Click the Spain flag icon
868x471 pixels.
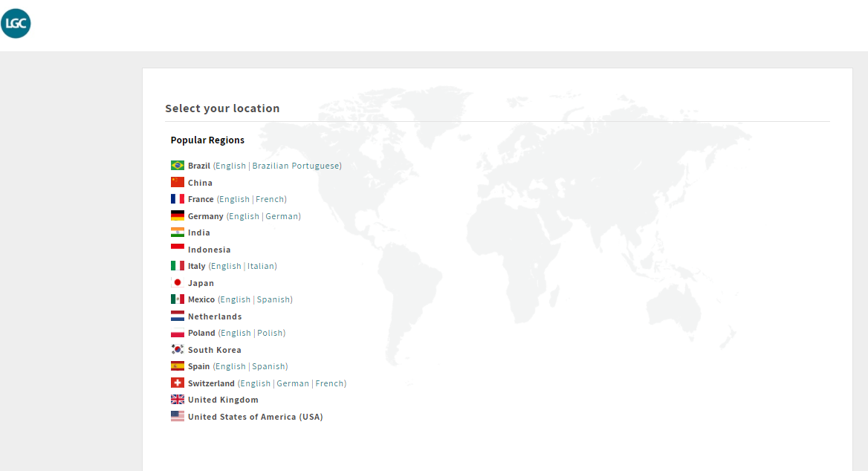pos(177,366)
